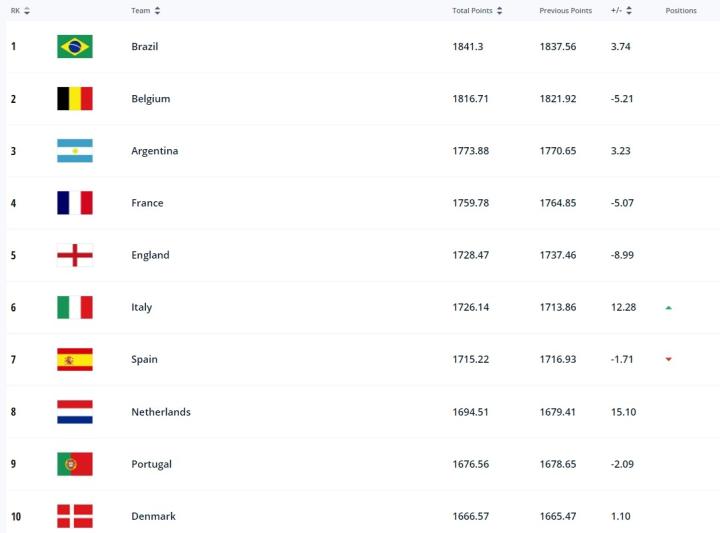
Task: Click the Brazil flag icon
Action: click(75, 47)
